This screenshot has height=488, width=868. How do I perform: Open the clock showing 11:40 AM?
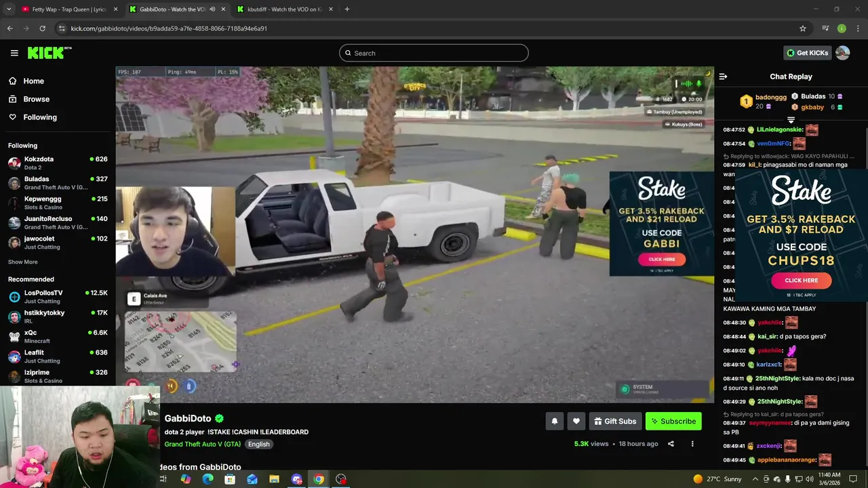[x=829, y=479]
